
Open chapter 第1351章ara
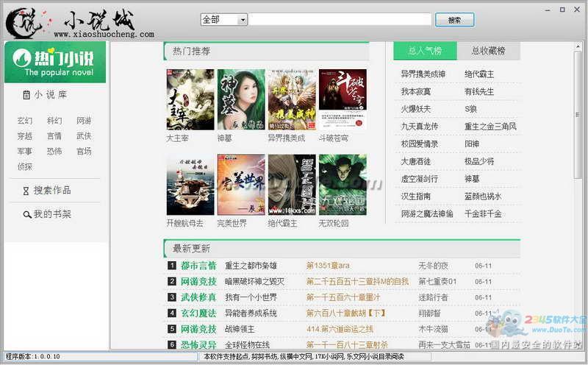pos(328,266)
